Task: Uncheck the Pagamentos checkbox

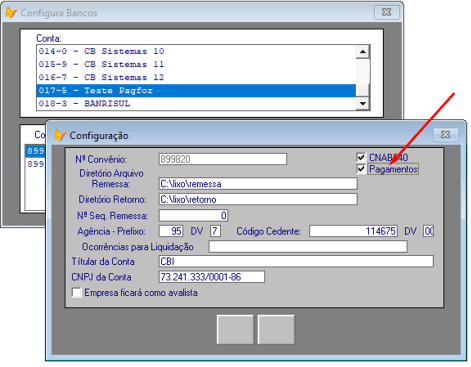Action: pos(361,169)
